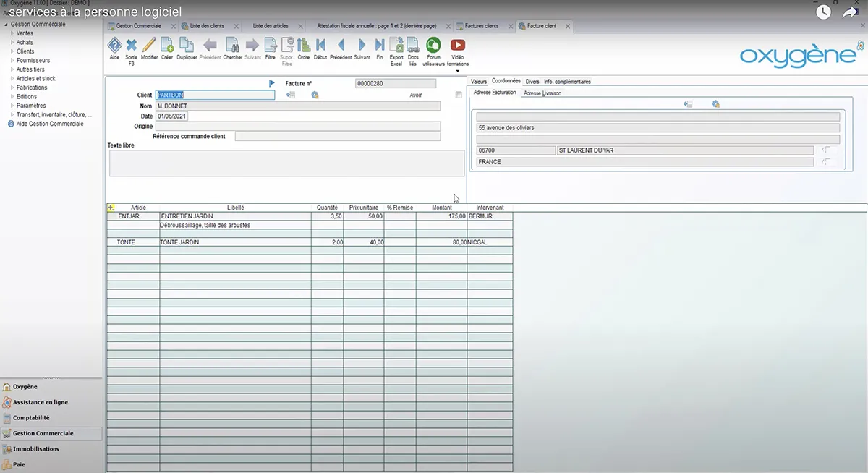This screenshot has width=868, height=473.
Task: Click the Aide help icon
Action: coord(114,45)
